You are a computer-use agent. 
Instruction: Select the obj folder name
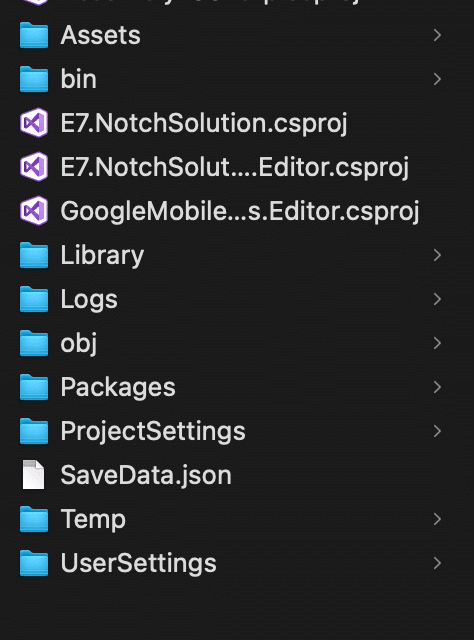[79, 344]
